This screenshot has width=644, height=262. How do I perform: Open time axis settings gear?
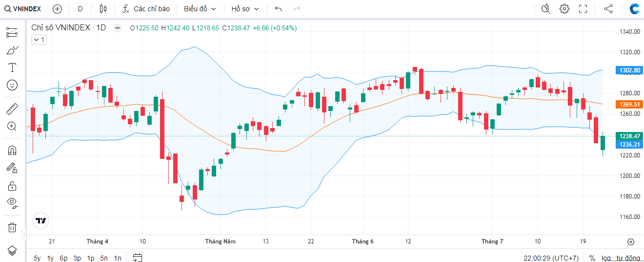tap(630, 241)
